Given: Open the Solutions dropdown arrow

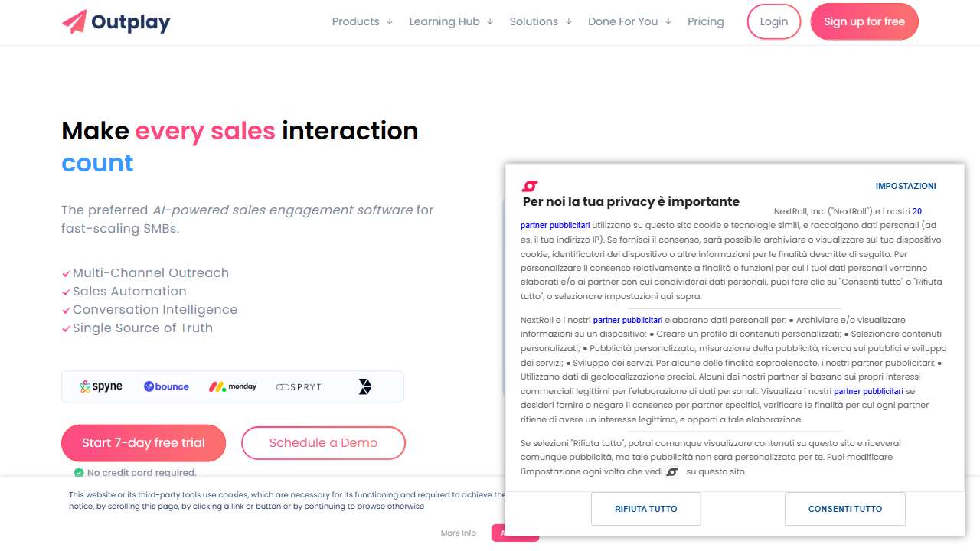Looking at the screenshot, I should 568,22.
